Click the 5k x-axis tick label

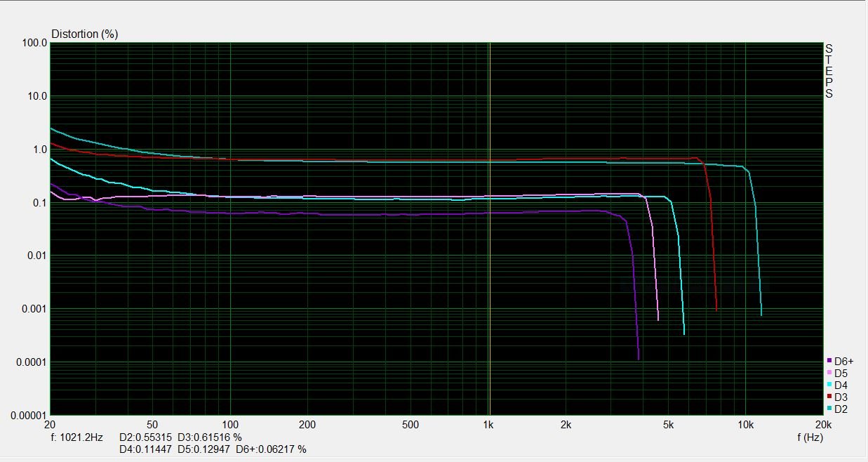click(668, 425)
